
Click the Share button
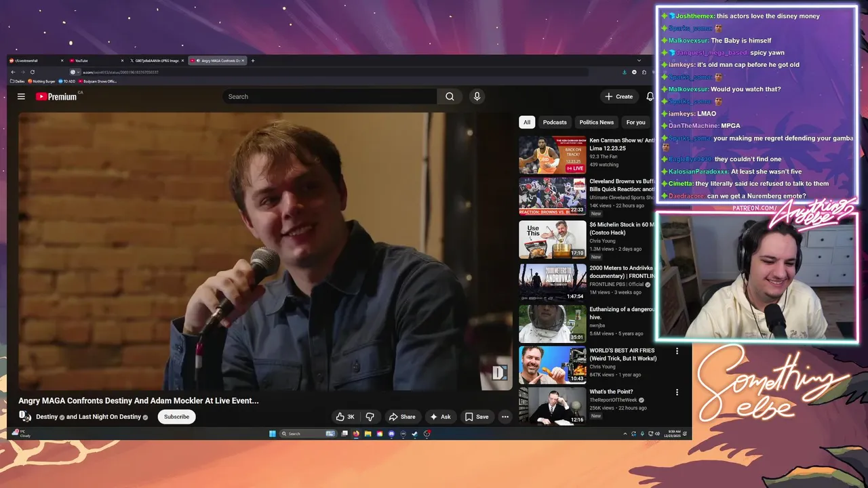(402, 417)
